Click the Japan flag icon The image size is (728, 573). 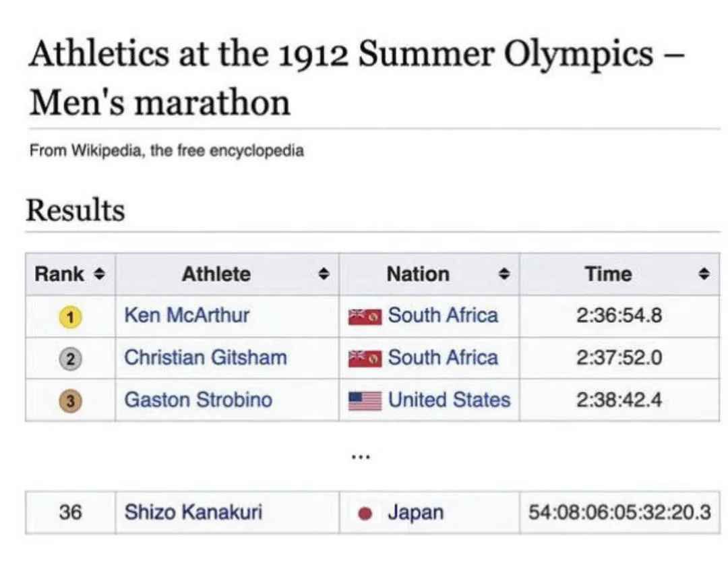tap(365, 513)
